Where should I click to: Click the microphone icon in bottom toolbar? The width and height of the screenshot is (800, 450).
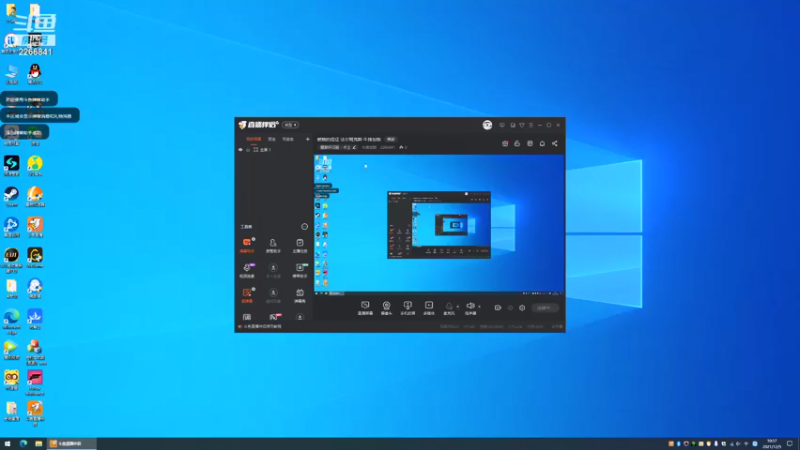coord(449,306)
